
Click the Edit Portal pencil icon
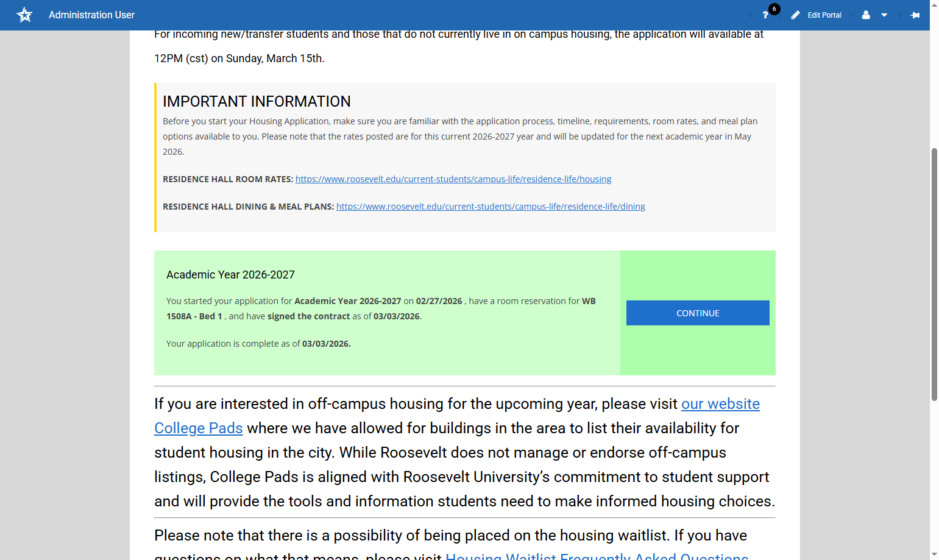[x=795, y=15]
